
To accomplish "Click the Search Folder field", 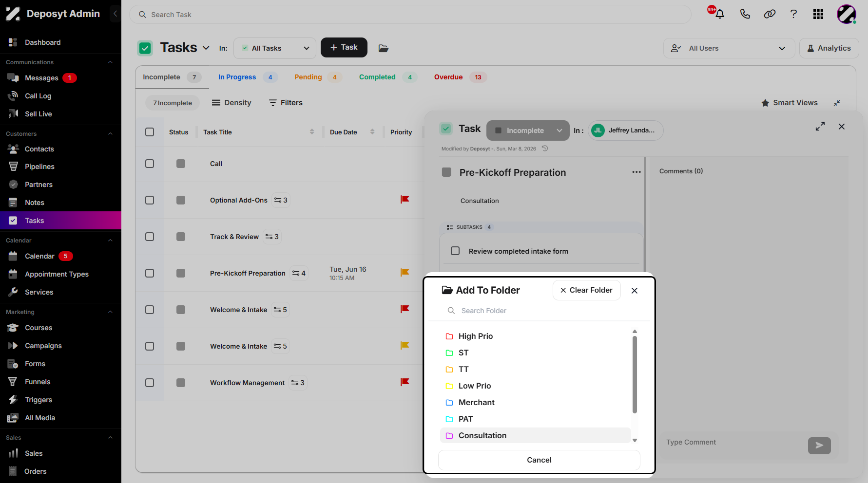I will pos(539,311).
